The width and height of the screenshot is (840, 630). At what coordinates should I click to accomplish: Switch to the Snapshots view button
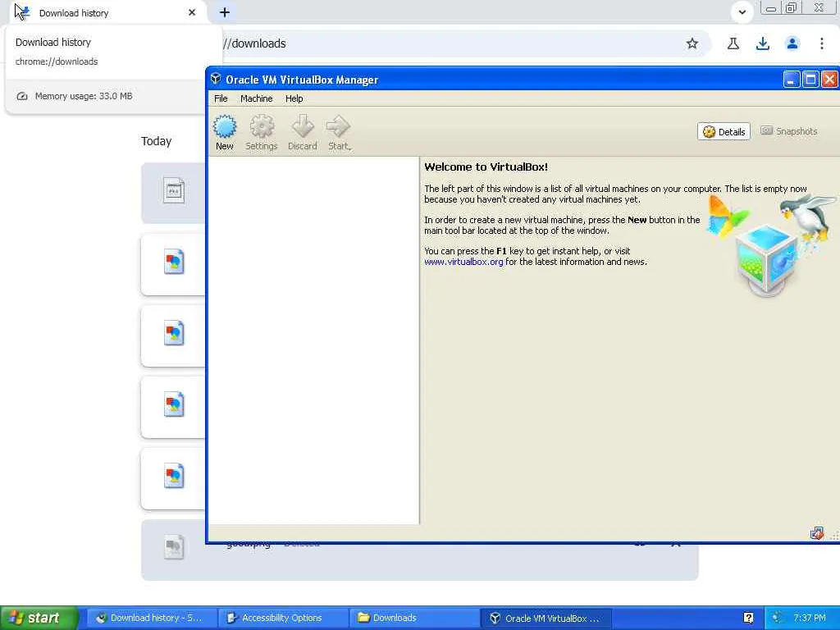coord(789,131)
